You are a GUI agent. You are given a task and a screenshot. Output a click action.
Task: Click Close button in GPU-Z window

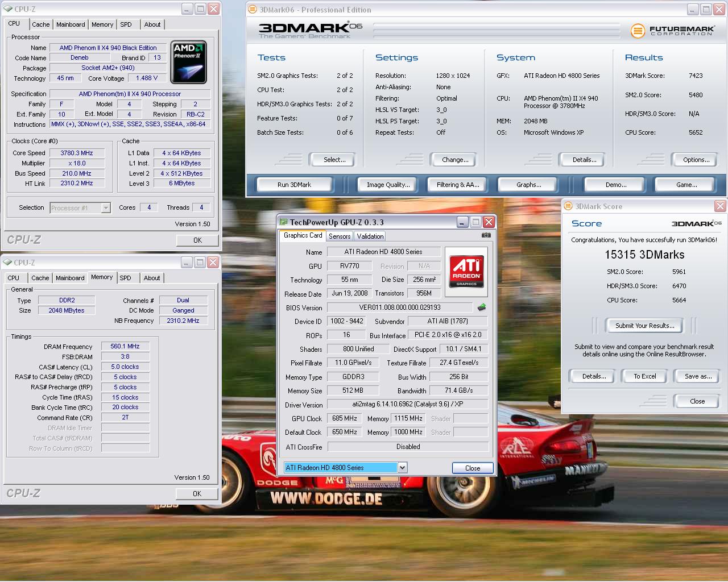coord(473,468)
